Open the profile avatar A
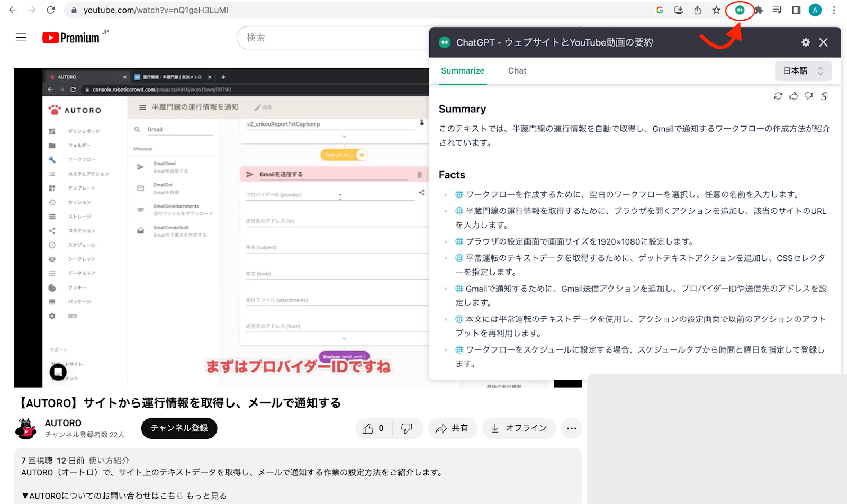 [x=815, y=10]
